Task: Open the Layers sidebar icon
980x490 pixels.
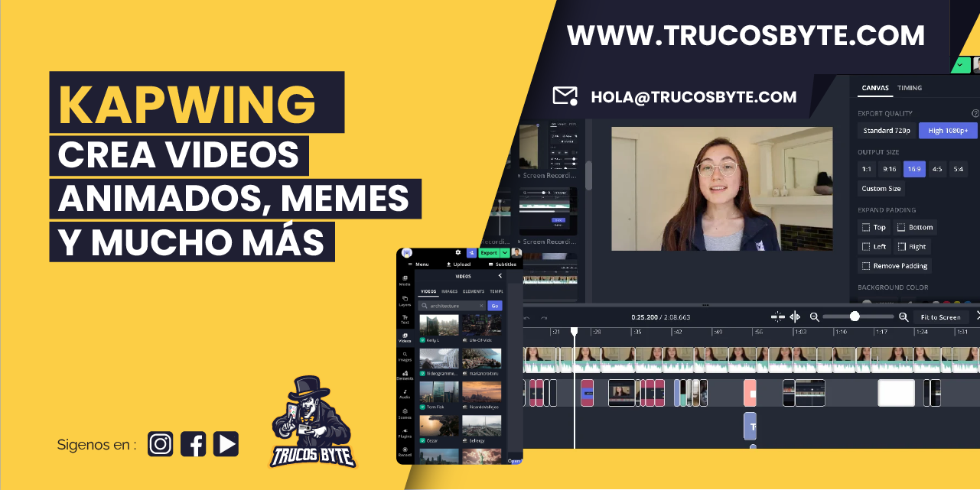Action: [405, 300]
